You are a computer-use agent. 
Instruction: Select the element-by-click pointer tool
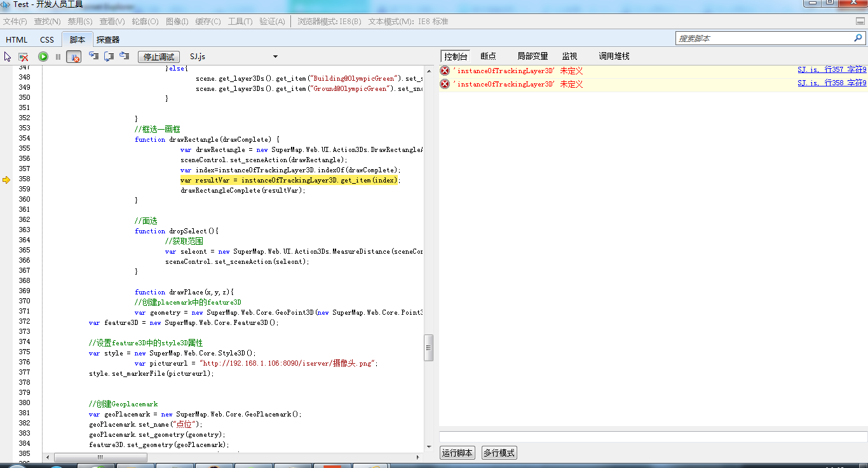coord(8,57)
